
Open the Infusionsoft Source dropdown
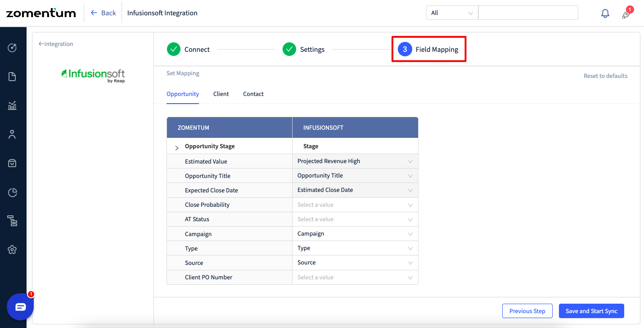[x=355, y=263]
